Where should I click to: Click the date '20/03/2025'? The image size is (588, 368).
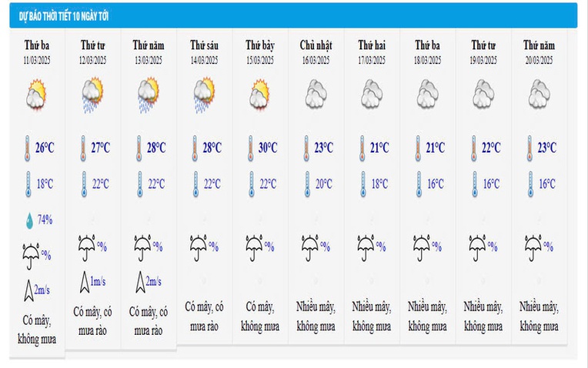pyautogui.click(x=540, y=60)
